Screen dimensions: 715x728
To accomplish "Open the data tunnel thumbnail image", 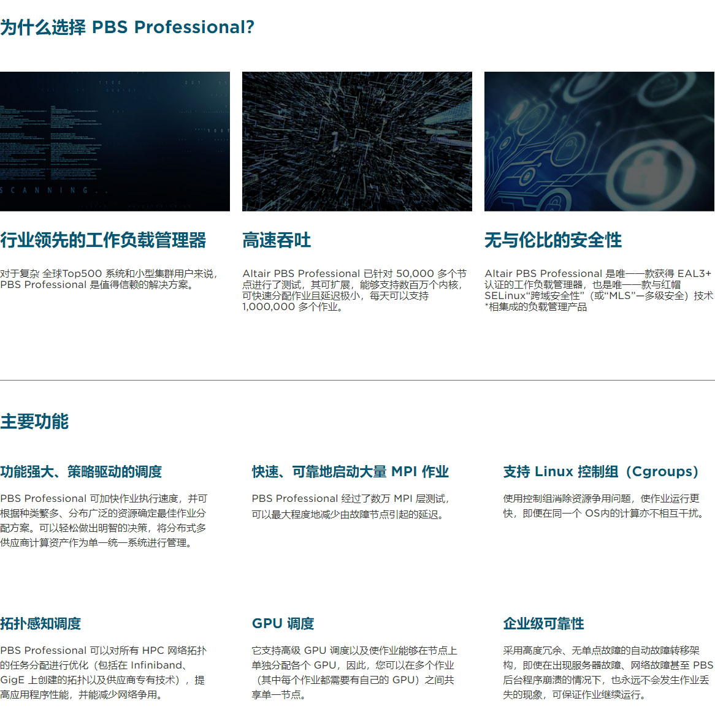I will (x=357, y=141).
